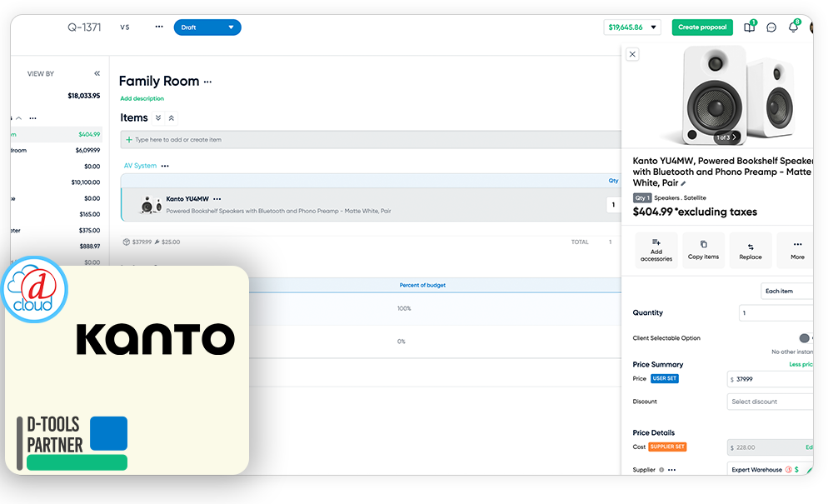Open the More actions button

[796, 250]
